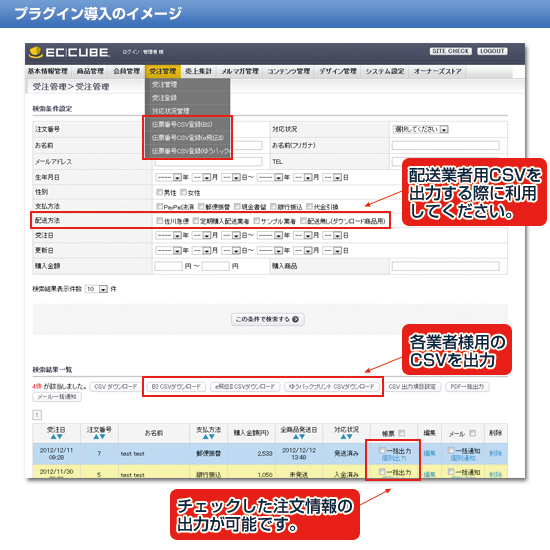This screenshot has width=550, height=550.
Task: Sort 受注日 column ascending with up arrow
Action: 53,437
